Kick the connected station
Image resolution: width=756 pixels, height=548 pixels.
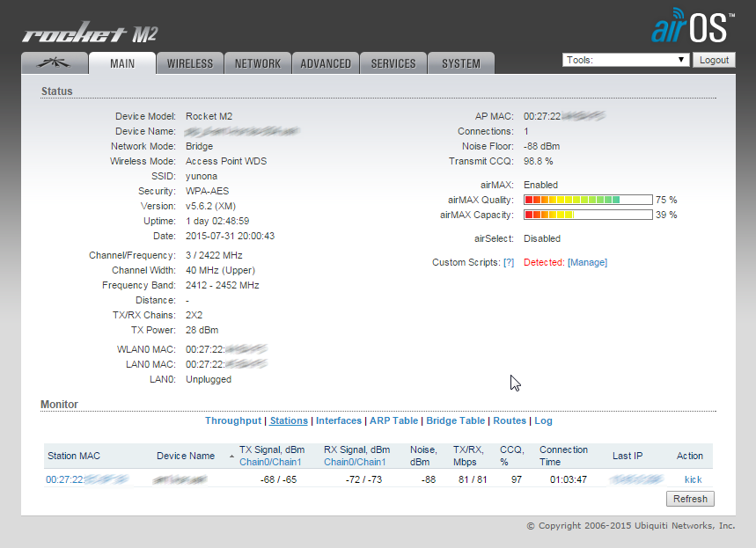click(693, 479)
